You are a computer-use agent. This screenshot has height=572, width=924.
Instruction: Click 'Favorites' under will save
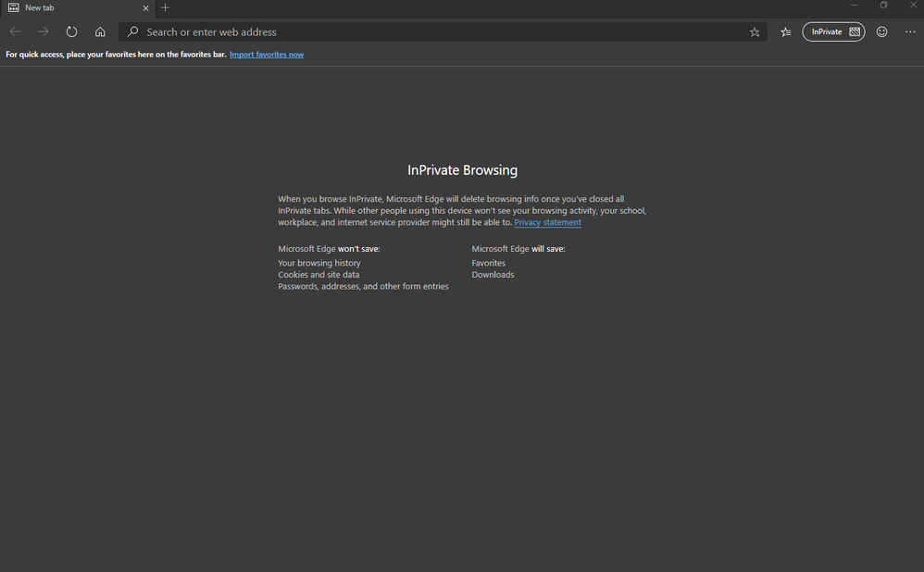click(489, 263)
